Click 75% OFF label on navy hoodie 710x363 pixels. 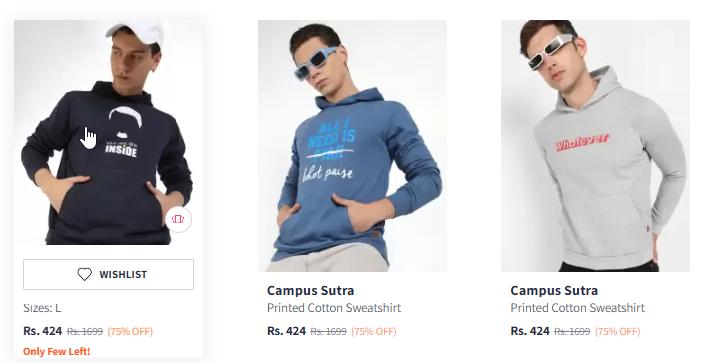click(x=130, y=332)
